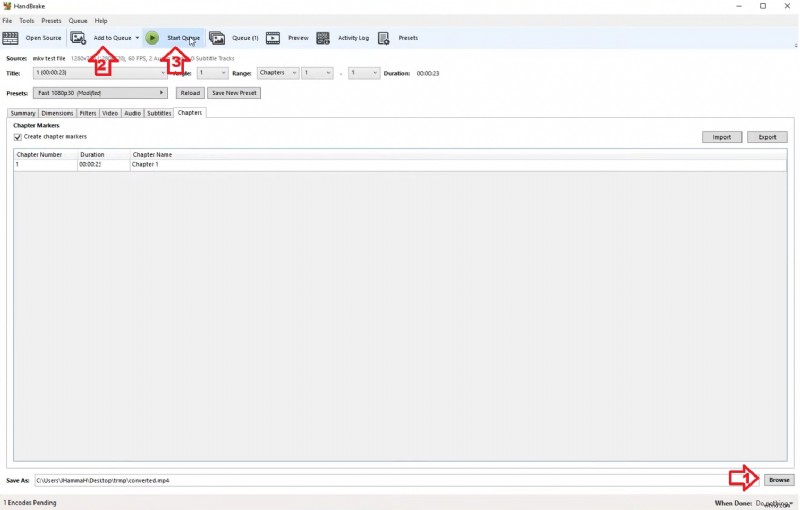Switch to the Dimensions tab
This screenshot has height=510, width=800.
57,113
